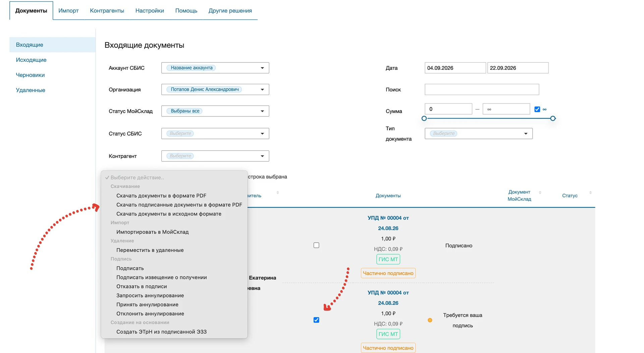Open the Документы tab

(31, 11)
